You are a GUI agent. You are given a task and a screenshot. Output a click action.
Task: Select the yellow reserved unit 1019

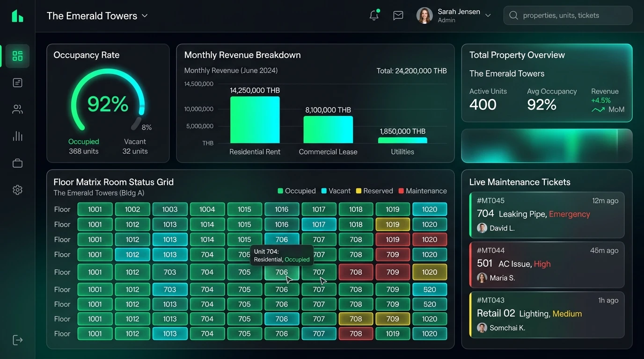pos(392,224)
